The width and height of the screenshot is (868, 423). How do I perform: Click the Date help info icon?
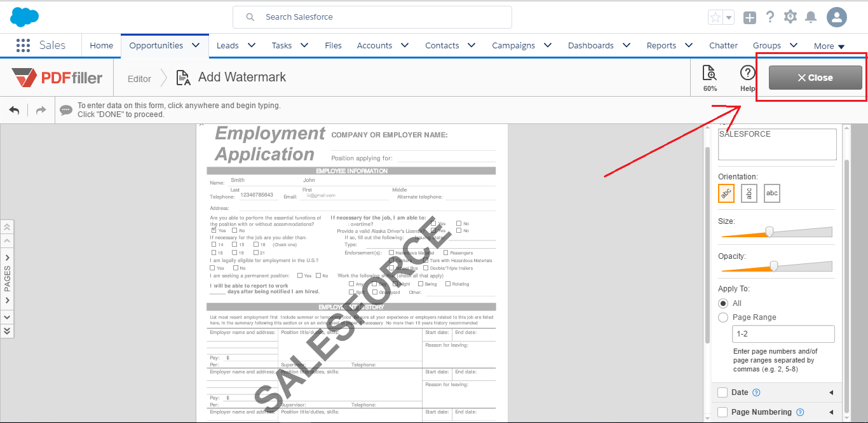[756, 392]
